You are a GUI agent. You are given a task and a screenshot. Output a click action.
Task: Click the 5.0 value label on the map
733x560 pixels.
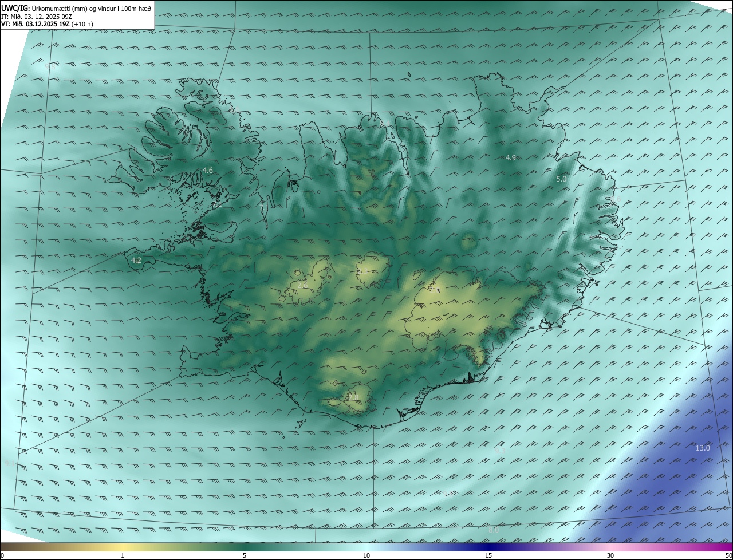coord(561,179)
